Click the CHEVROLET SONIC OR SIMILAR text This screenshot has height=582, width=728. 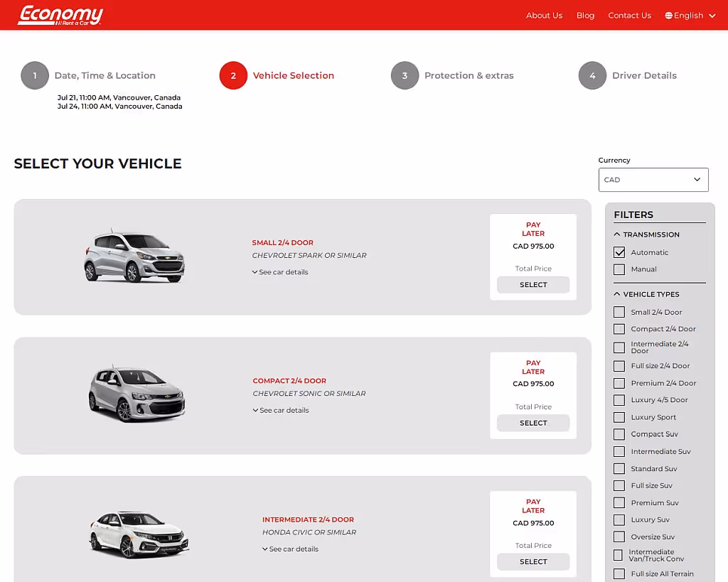pyautogui.click(x=309, y=394)
